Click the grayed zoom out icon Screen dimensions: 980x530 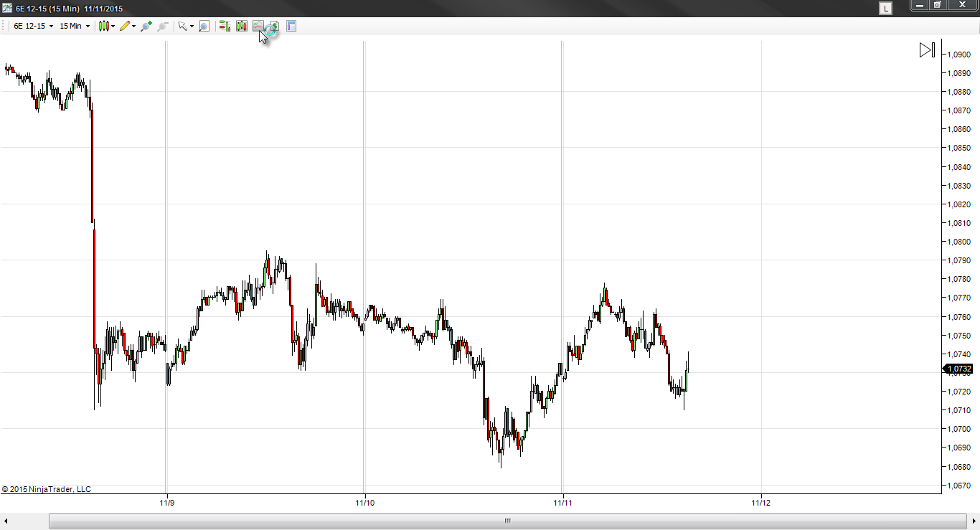pyautogui.click(x=162, y=26)
